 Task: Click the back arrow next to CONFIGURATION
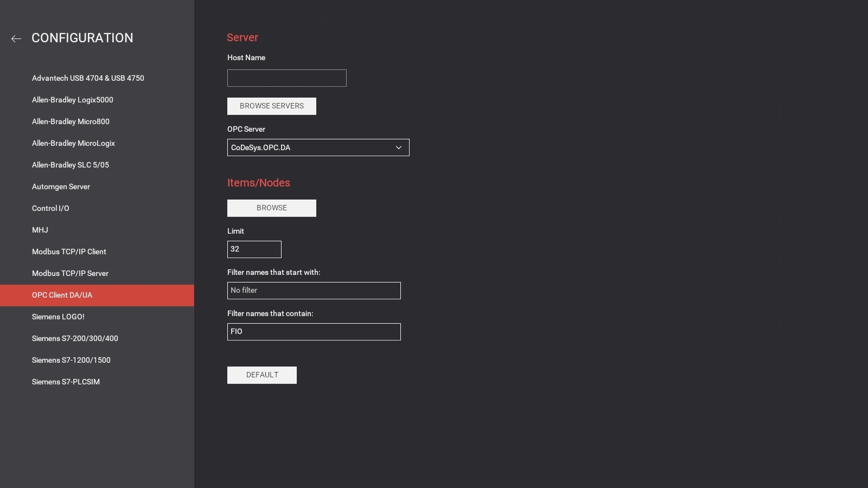click(16, 38)
